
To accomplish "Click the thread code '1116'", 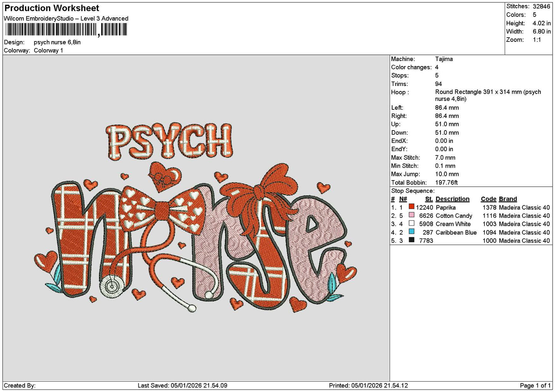I will pos(489,216).
